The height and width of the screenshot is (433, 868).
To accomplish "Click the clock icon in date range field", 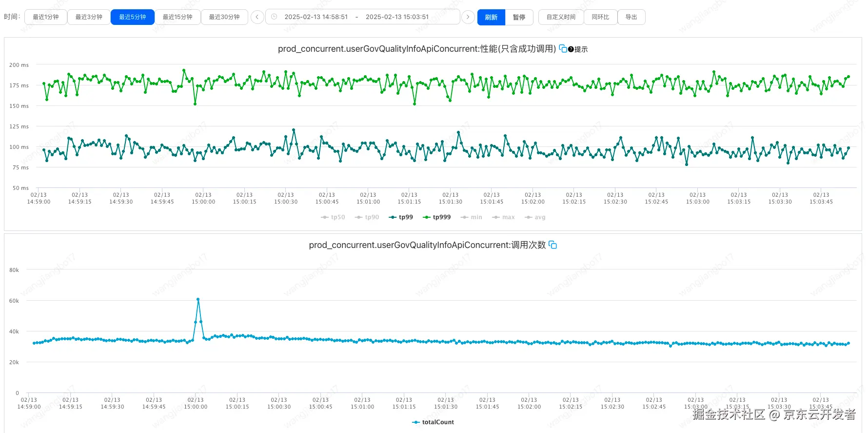I will (x=274, y=17).
